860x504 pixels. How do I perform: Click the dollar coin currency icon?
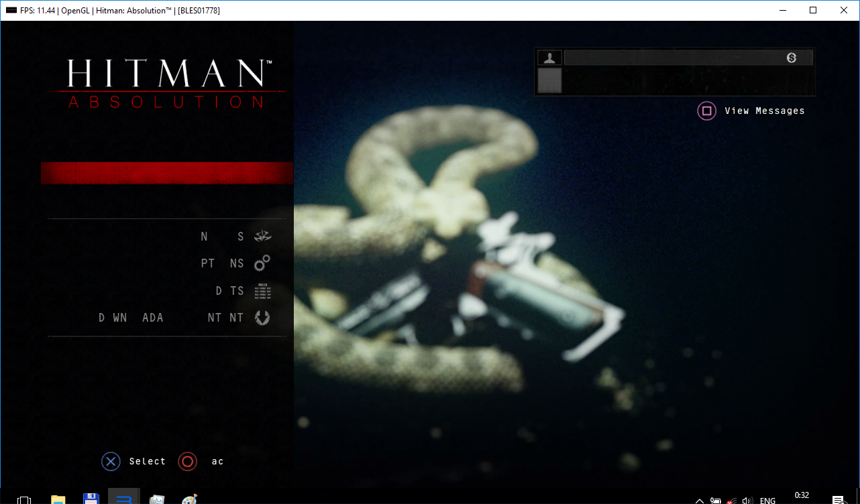[792, 58]
